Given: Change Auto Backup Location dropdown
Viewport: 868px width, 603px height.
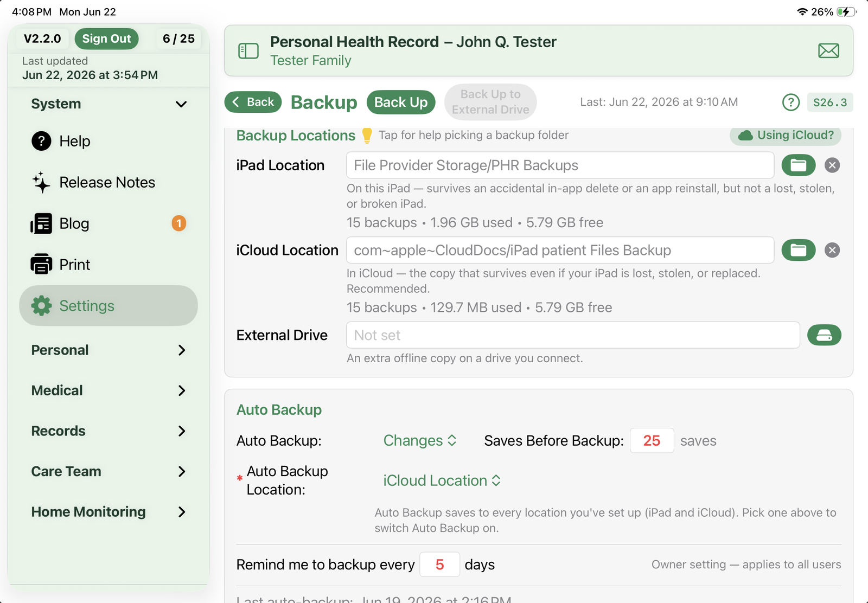Looking at the screenshot, I should tap(442, 480).
